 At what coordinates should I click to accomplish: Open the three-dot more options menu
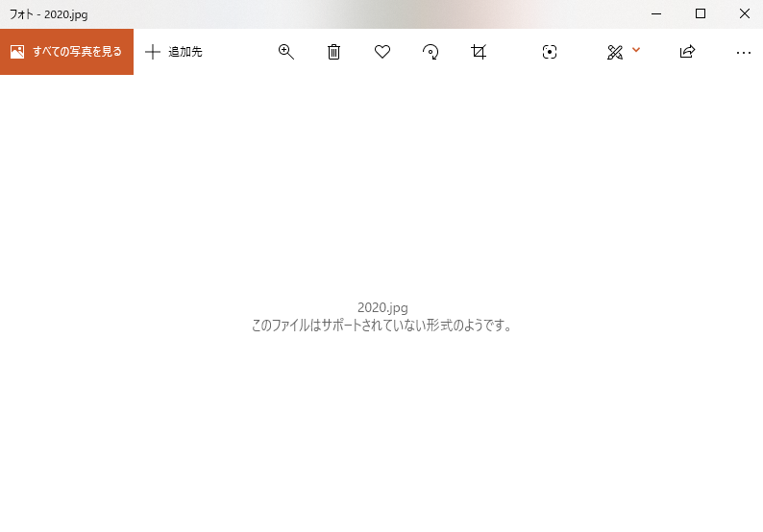coord(744,53)
